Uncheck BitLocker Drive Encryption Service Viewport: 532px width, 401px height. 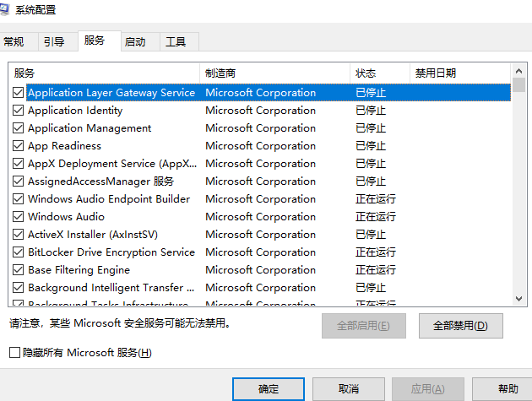pos(19,252)
